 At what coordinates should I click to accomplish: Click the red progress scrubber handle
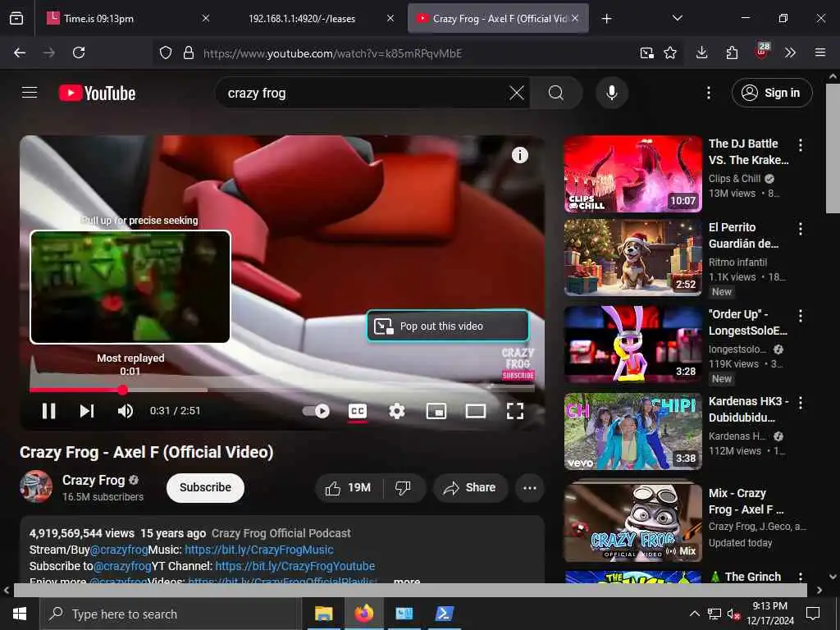click(x=123, y=390)
